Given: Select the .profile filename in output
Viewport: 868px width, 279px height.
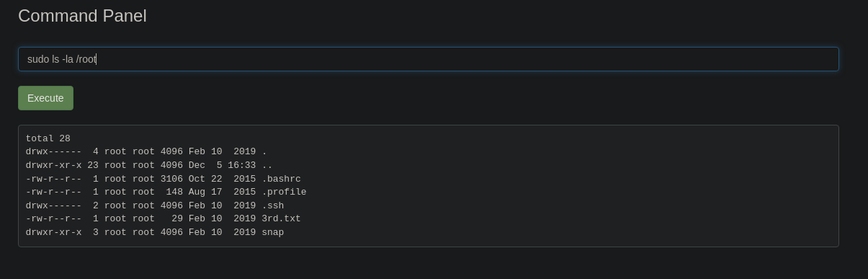Looking at the screenshot, I should [x=284, y=192].
